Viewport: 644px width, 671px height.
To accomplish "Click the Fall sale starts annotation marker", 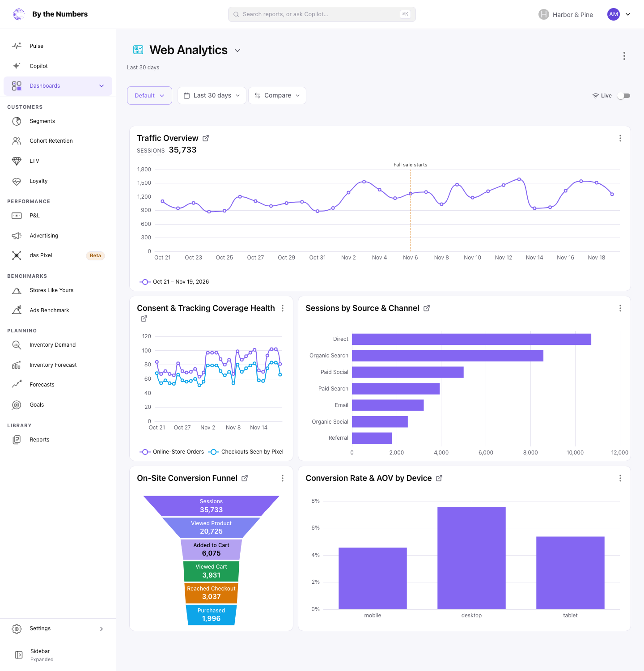I will pos(411,165).
